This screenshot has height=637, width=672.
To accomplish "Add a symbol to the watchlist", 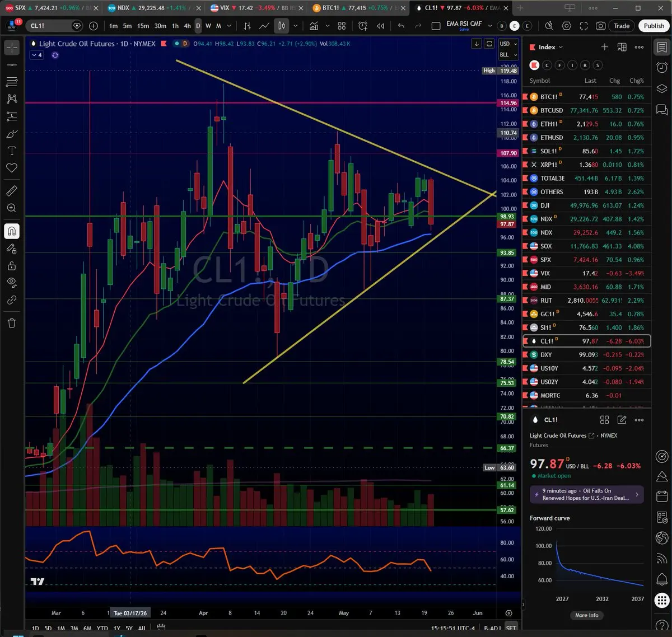I will click(x=604, y=47).
